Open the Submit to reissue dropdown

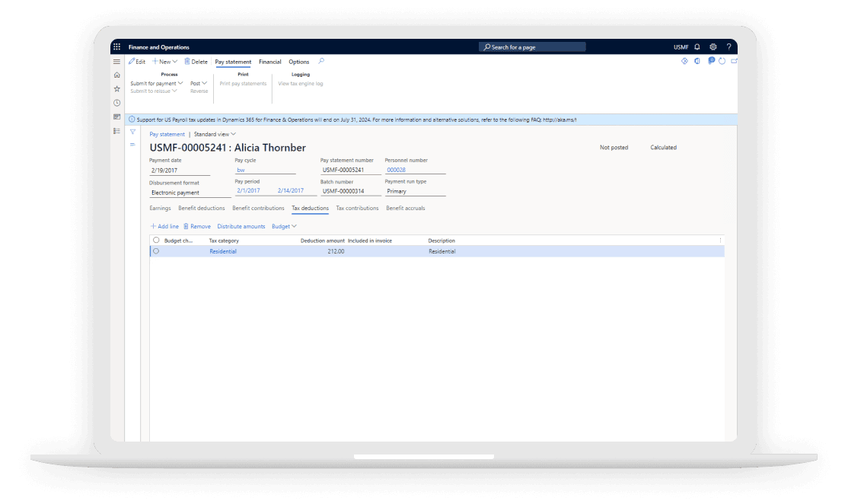[154, 91]
